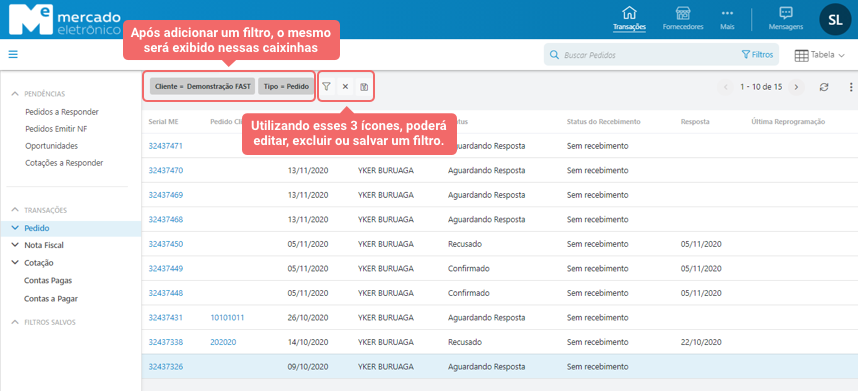Screen dimensions: 858x391
Task: Open Contas Pagas
Action: coord(48,281)
